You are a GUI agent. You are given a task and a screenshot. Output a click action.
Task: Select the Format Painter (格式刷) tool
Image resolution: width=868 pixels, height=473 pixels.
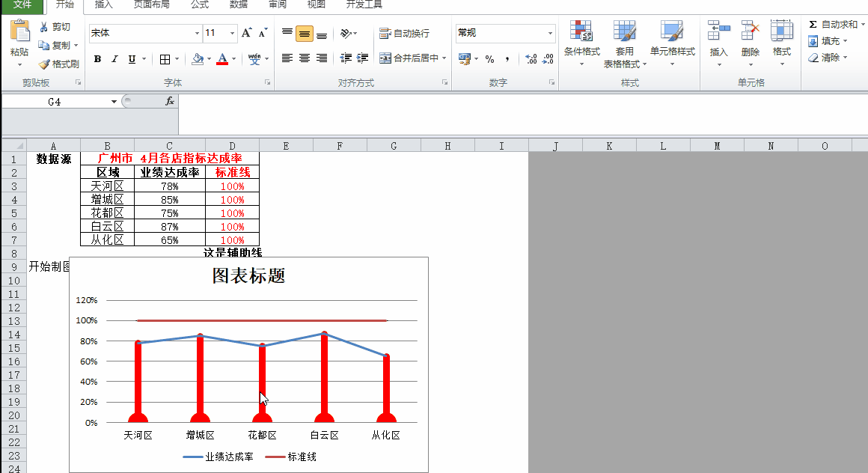pyautogui.click(x=52, y=64)
